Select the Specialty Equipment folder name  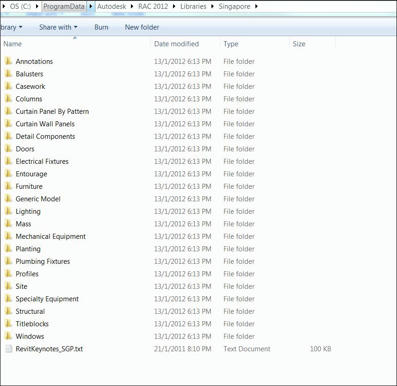47,299
